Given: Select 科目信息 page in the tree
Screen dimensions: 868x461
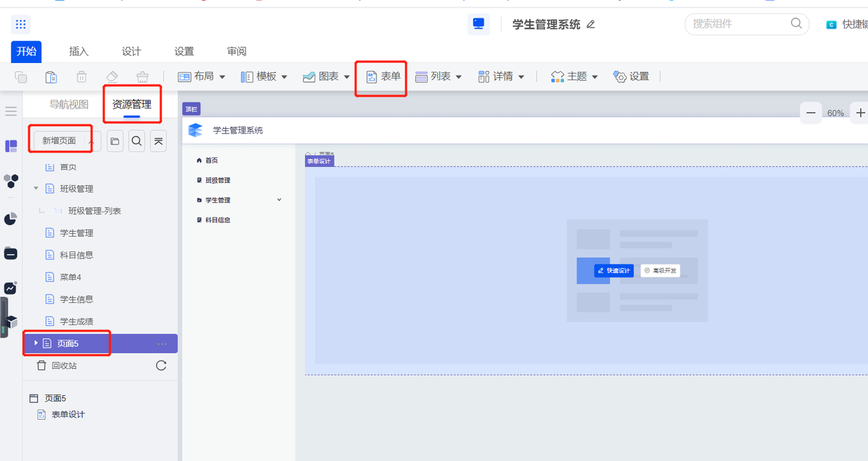Looking at the screenshot, I should coord(77,255).
